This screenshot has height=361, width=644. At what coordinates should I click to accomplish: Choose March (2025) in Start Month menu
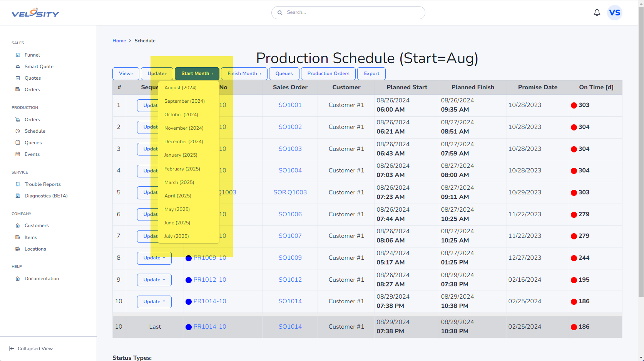click(x=179, y=182)
